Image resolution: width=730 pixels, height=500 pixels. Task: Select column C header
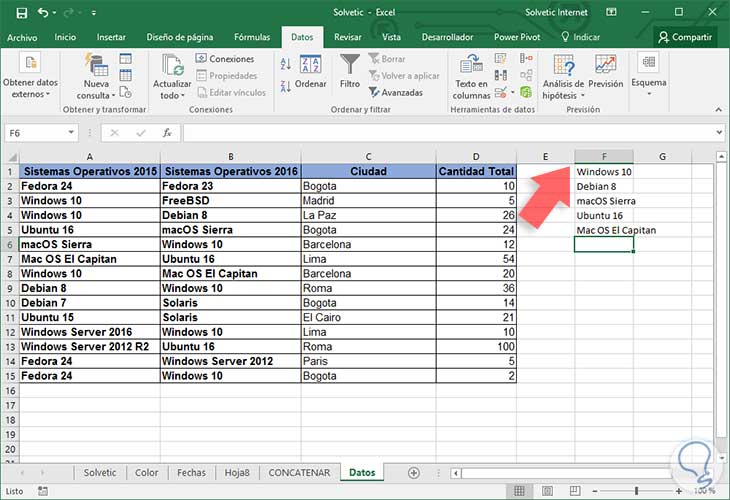(368, 157)
